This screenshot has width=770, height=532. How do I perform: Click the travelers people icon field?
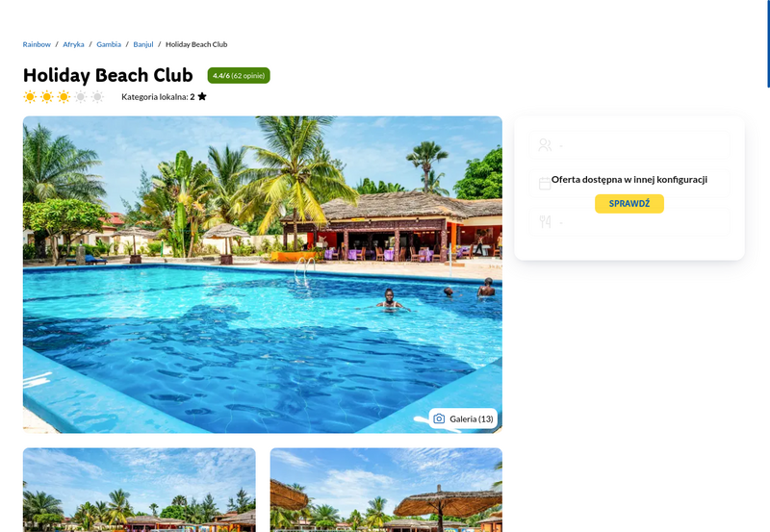[x=629, y=144]
